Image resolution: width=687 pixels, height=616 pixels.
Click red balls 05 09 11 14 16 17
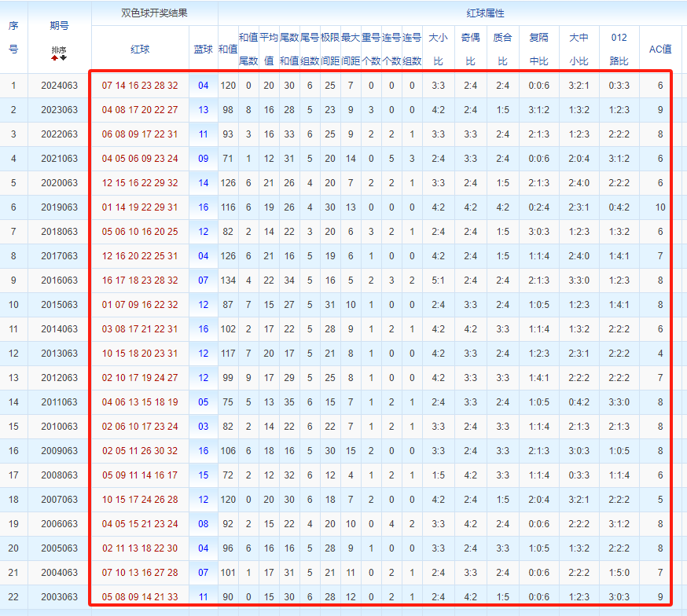pos(140,475)
